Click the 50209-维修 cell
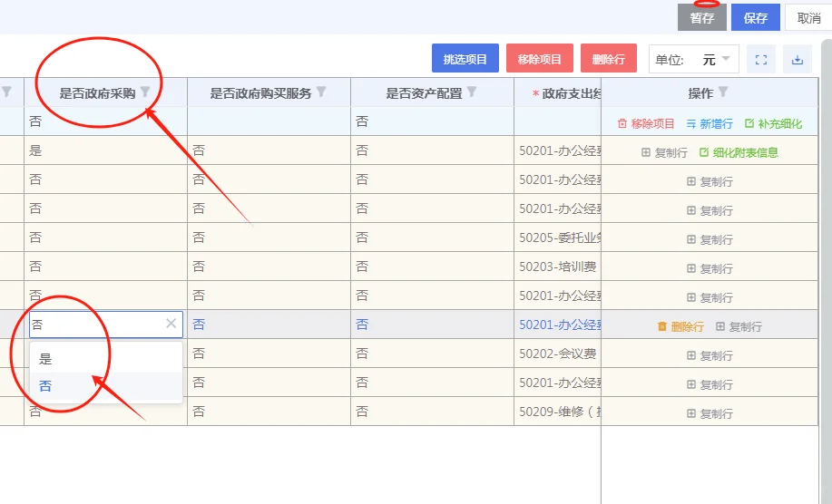This screenshot has width=832, height=504. pyautogui.click(x=558, y=412)
